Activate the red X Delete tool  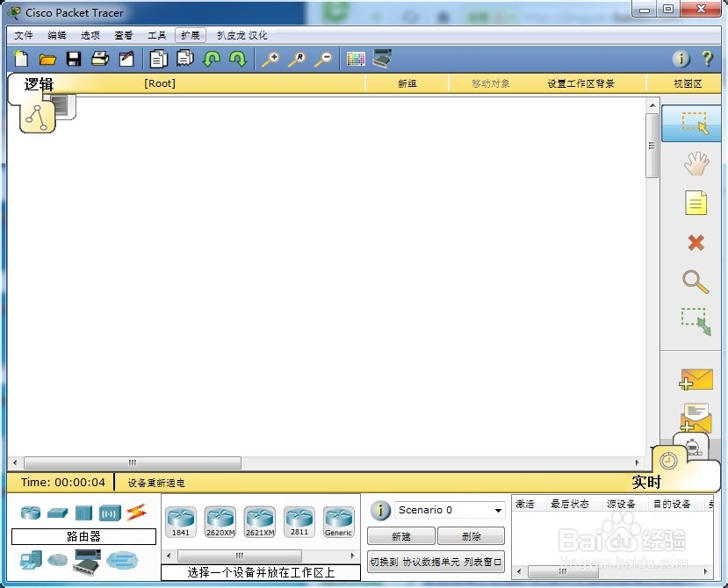point(696,242)
